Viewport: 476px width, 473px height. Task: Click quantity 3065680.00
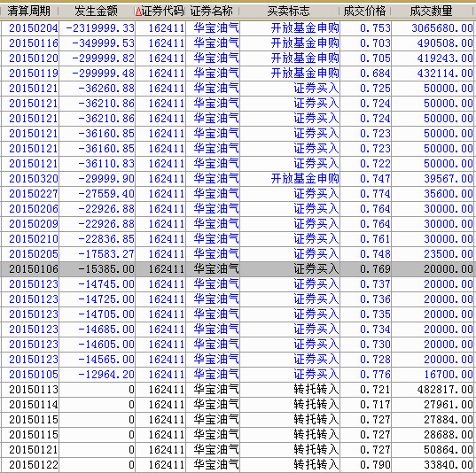(442, 28)
